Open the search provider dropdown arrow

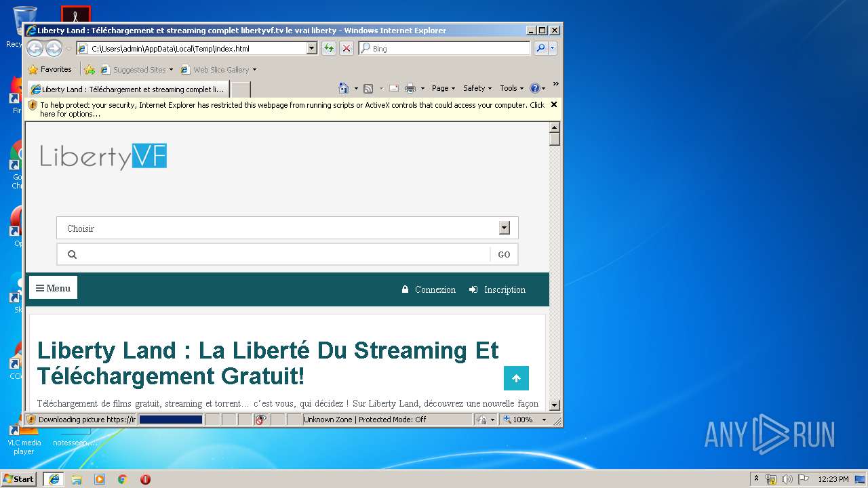coord(553,48)
